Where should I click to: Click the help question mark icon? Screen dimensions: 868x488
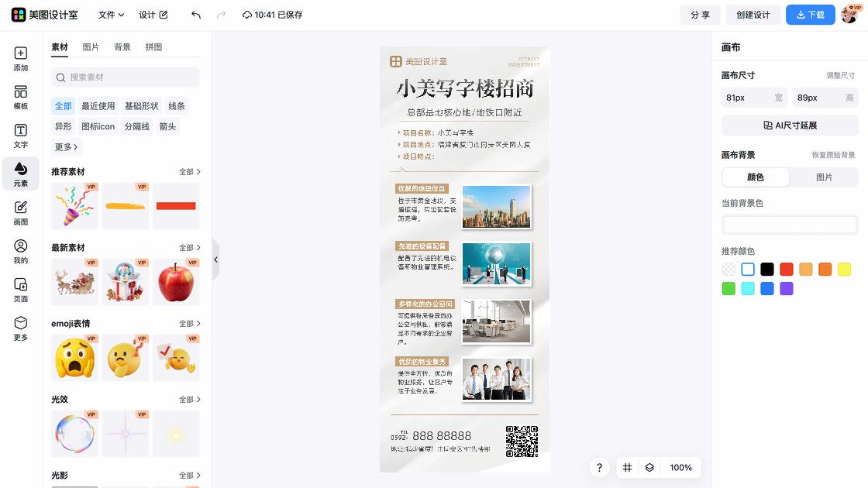(x=599, y=468)
